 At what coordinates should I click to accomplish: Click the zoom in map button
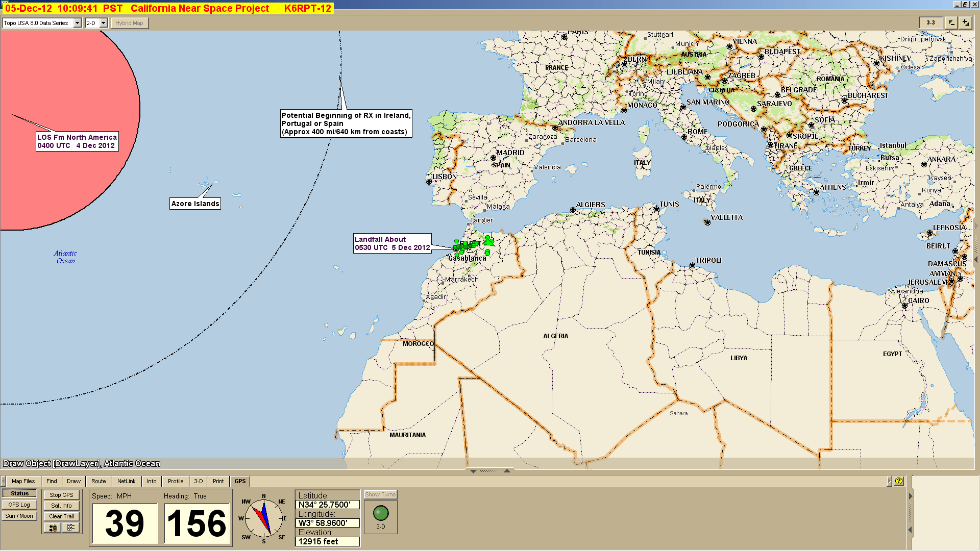pyautogui.click(x=966, y=23)
